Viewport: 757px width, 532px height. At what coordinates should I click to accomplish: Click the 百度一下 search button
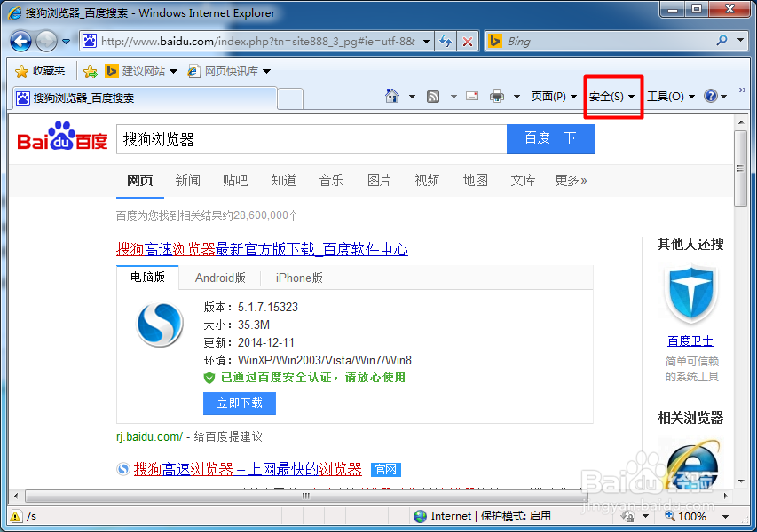tap(550, 139)
